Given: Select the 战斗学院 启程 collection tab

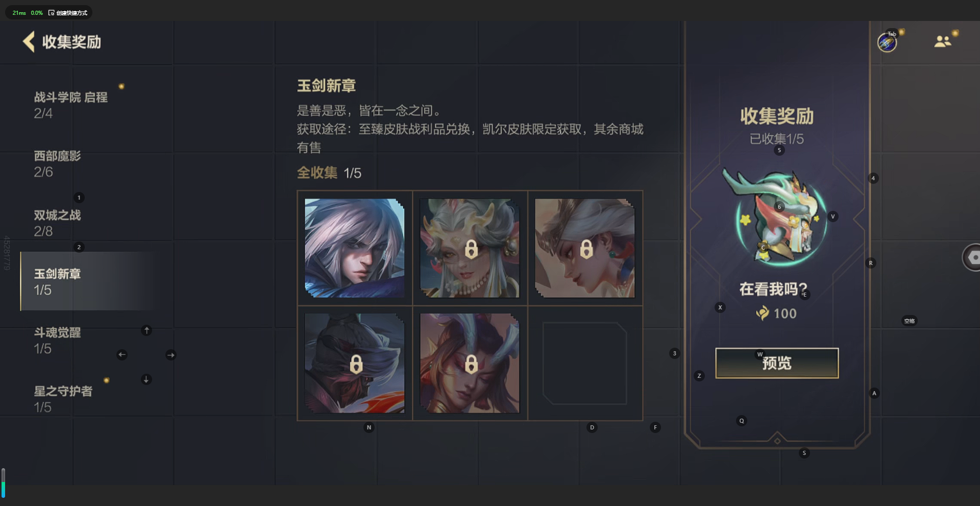Looking at the screenshot, I should (x=71, y=105).
